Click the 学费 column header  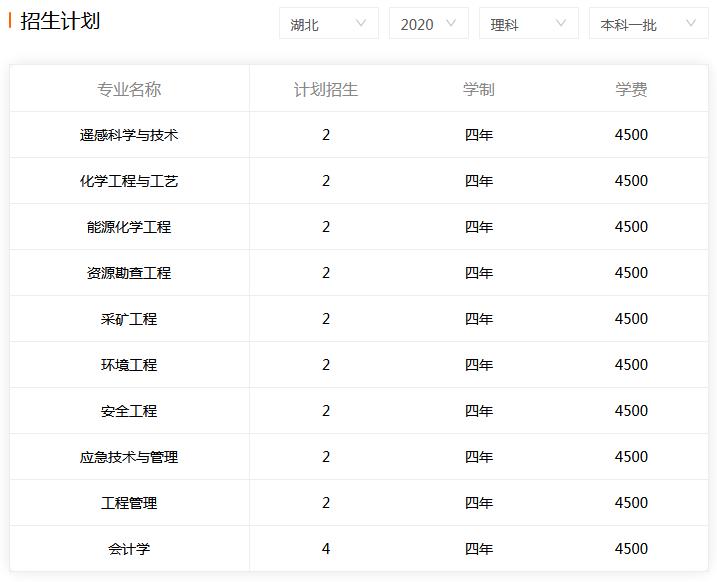tap(631, 89)
